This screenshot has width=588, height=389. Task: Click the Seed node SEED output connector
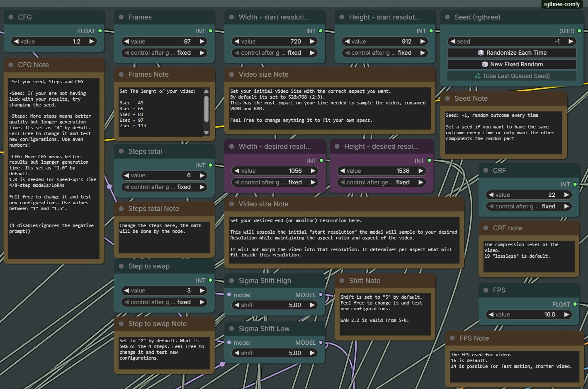(579, 31)
